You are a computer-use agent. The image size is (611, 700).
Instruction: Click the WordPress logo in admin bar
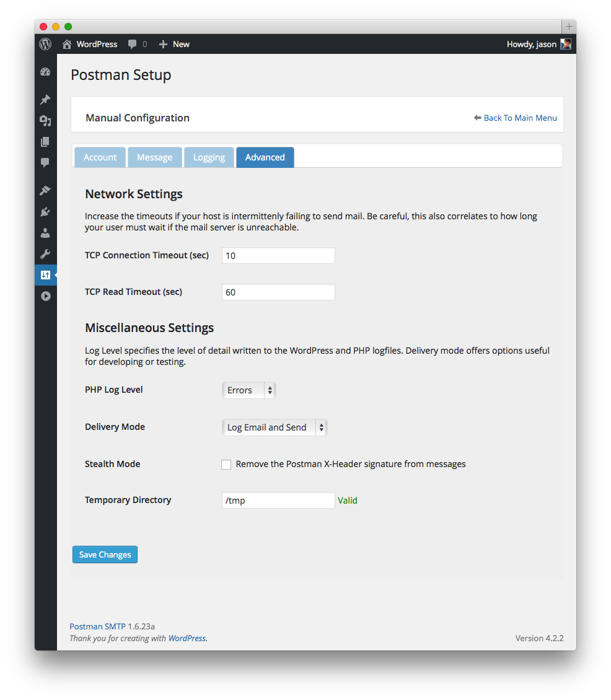45,44
